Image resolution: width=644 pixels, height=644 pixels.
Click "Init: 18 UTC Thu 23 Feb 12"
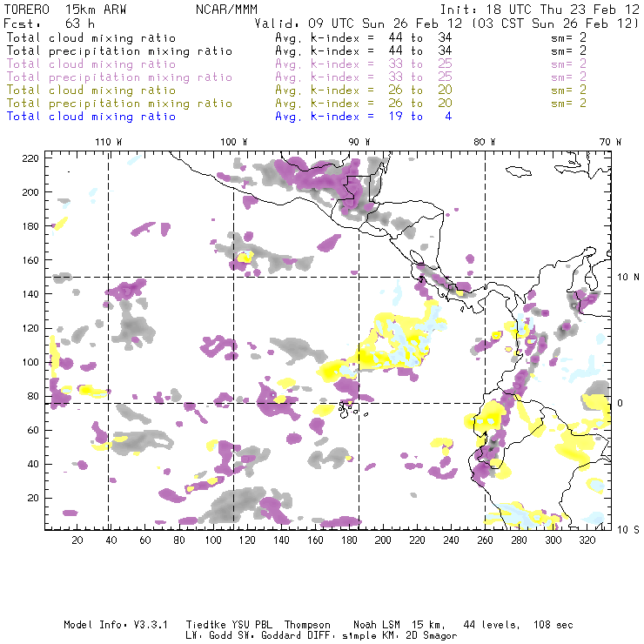point(540,10)
